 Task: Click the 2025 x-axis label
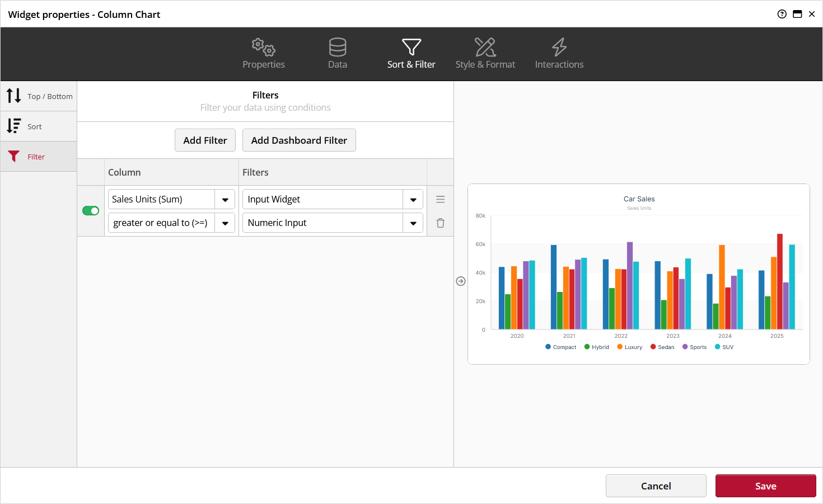pyautogui.click(x=777, y=336)
